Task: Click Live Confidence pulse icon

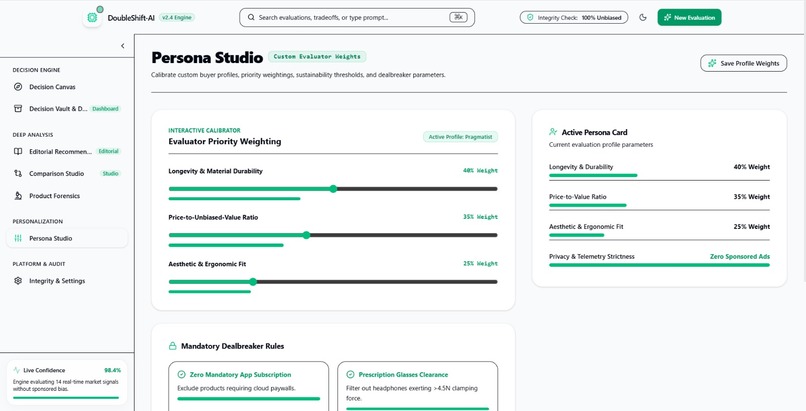Action: pyautogui.click(x=16, y=370)
